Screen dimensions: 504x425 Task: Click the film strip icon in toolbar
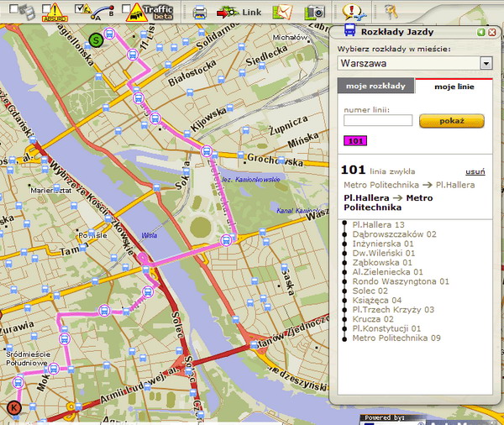click(27, 13)
